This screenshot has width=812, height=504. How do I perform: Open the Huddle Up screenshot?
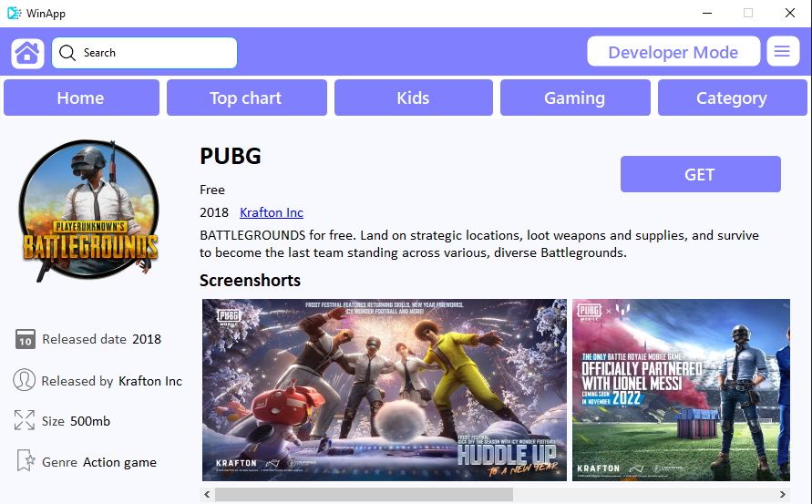(x=385, y=390)
